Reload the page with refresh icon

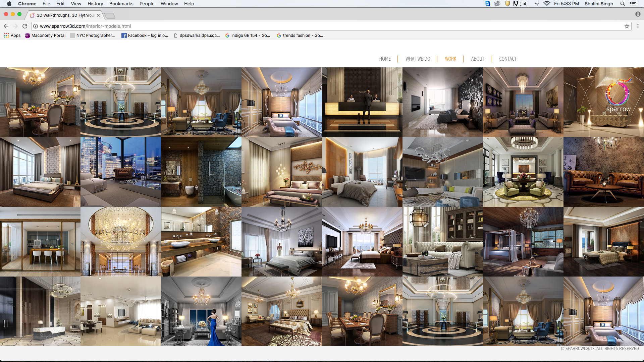(x=25, y=26)
